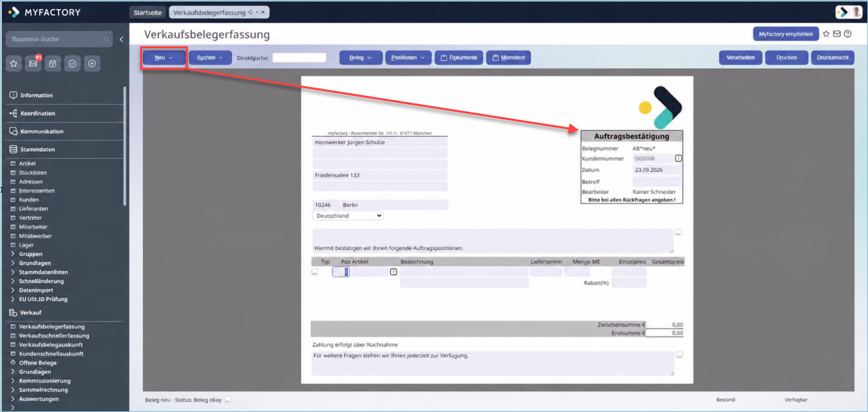868x412 pixels.
Task: Open the Dokumente button
Action: (x=459, y=58)
